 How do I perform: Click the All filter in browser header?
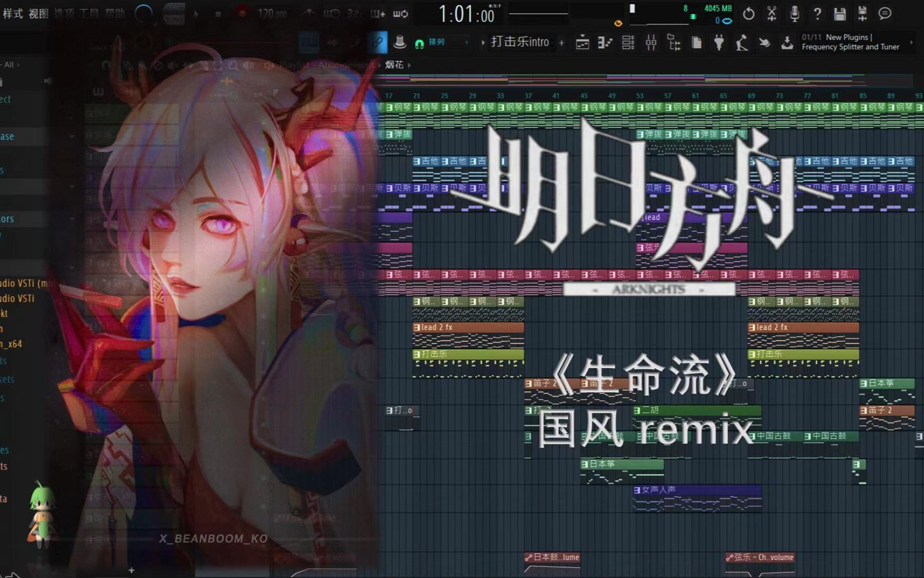[9, 65]
